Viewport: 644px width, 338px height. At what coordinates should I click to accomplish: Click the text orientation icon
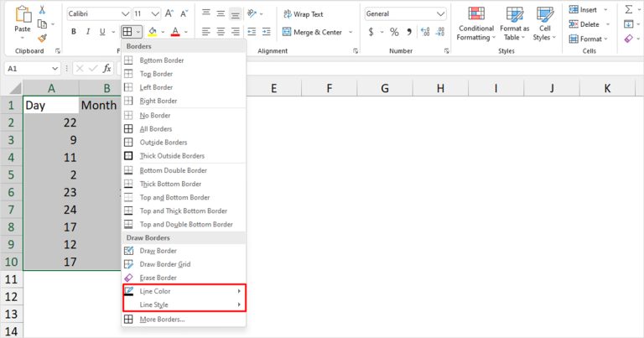(252, 13)
